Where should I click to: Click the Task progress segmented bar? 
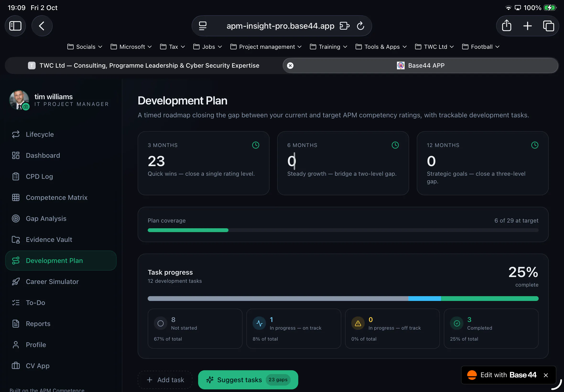(343, 298)
